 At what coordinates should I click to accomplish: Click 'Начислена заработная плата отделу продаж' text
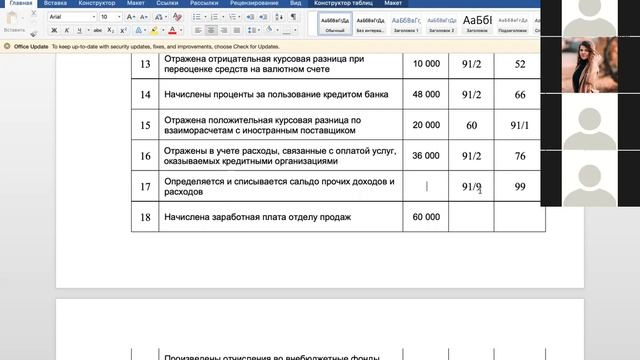click(258, 217)
